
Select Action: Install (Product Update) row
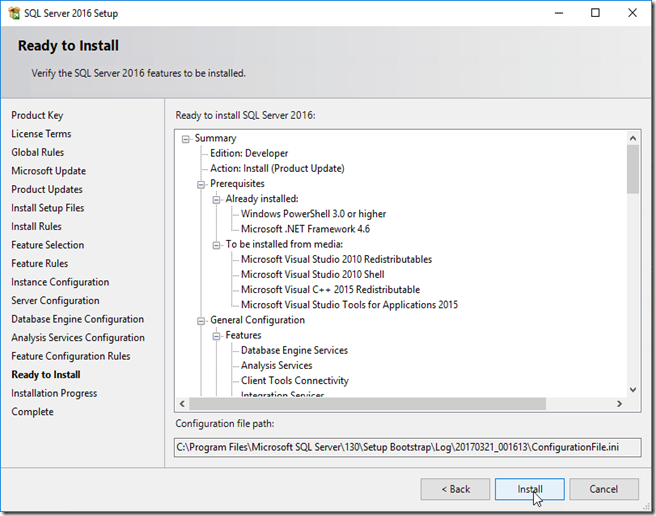point(277,168)
